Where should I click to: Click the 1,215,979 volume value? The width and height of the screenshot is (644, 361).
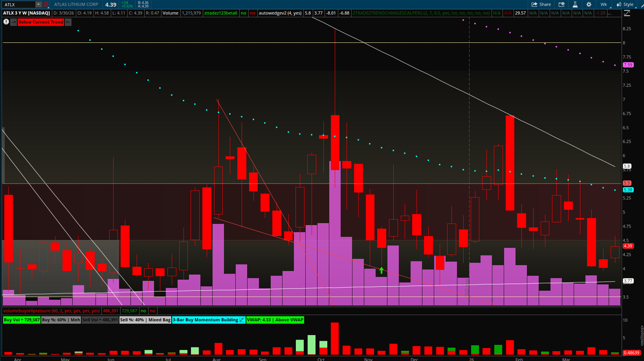coord(192,12)
